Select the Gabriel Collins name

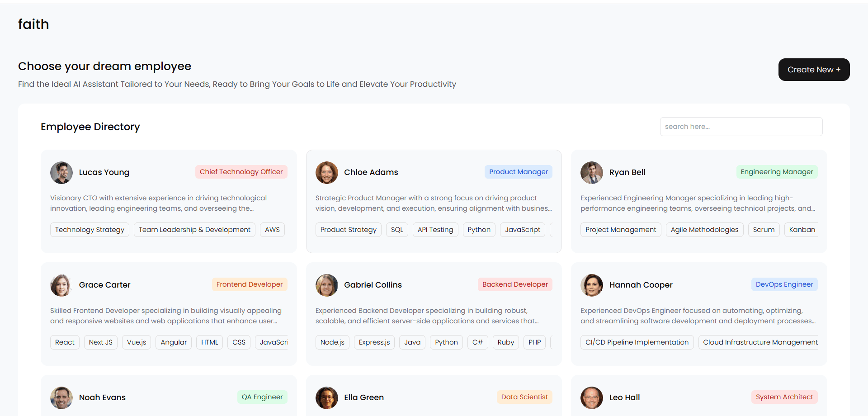[x=373, y=285]
